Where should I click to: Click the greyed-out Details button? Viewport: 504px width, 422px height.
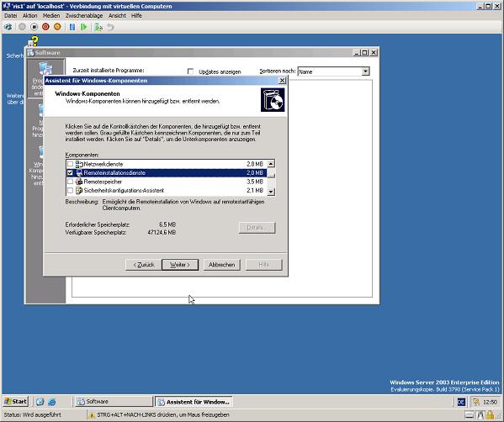[257, 228]
